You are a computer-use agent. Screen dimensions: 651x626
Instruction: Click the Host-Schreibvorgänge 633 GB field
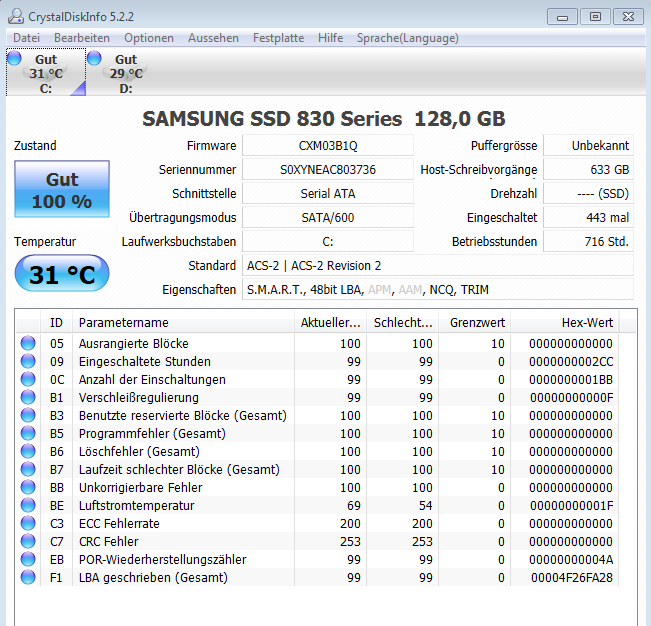(x=589, y=170)
